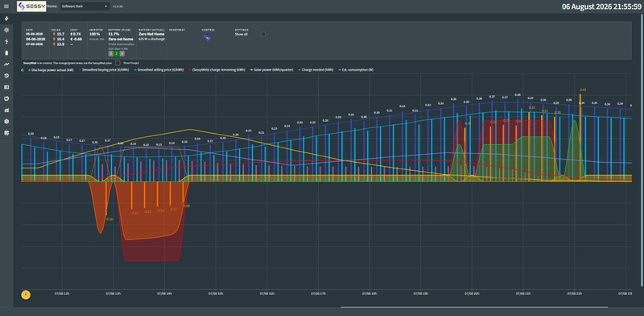The height and width of the screenshot is (316, 644).
Task: Click the Sessy logo
Action: click(31, 6)
